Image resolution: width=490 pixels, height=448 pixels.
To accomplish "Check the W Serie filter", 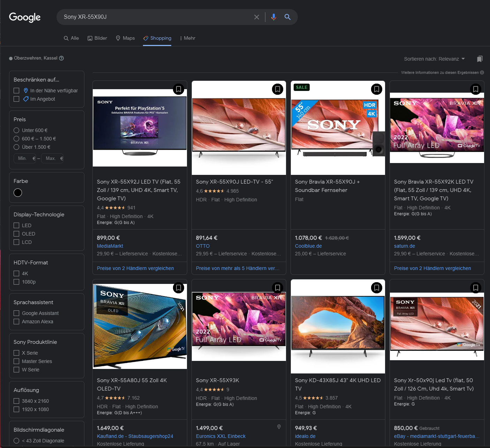I will (16, 370).
